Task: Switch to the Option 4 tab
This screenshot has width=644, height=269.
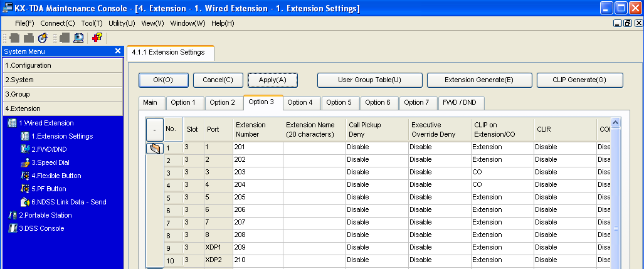Action: pyautogui.click(x=300, y=103)
